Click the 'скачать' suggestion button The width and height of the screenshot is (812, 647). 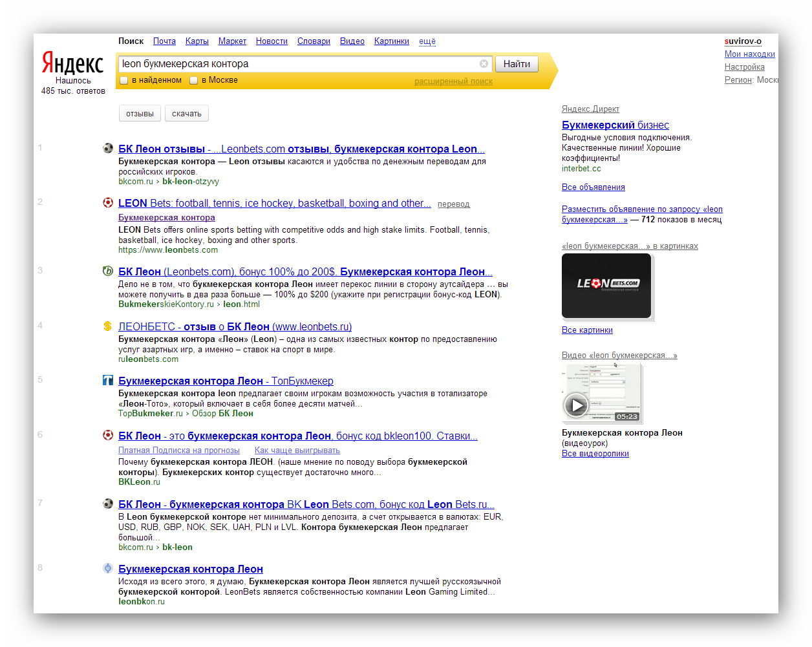(x=187, y=114)
